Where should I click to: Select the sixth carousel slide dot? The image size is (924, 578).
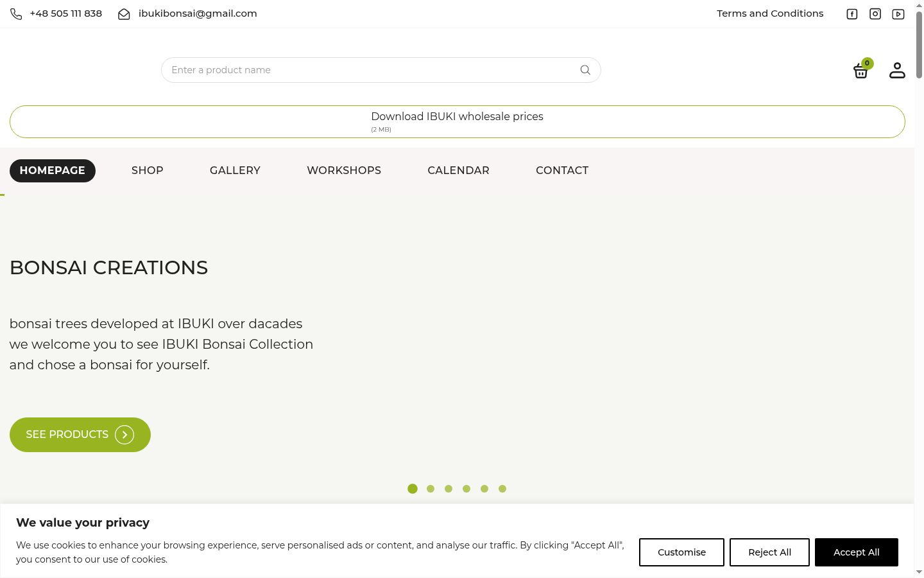click(502, 489)
